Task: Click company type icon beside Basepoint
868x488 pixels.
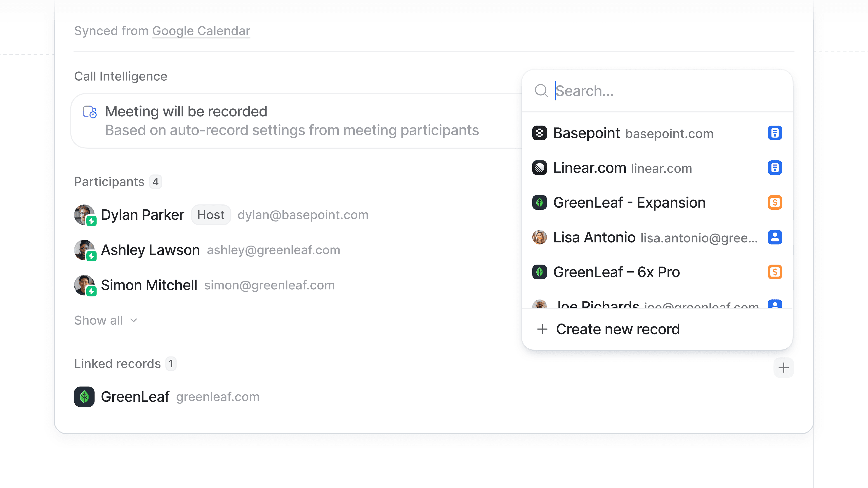Action: pos(775,133)
